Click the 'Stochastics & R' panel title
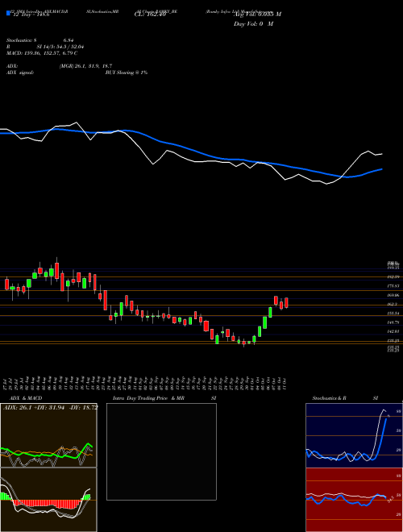Image resolution: width=403 pixels, height=532 pixels. pos(329,398)
